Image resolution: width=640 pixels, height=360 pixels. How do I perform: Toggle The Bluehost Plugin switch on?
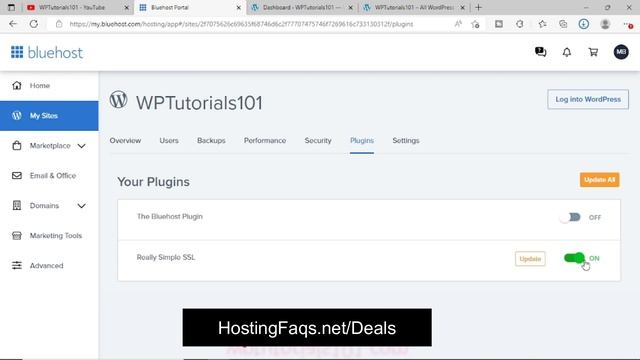point(570,217)
